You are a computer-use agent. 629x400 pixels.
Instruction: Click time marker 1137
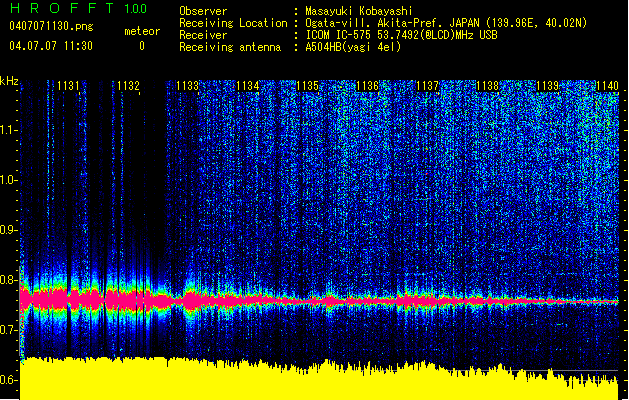point(428,86)
